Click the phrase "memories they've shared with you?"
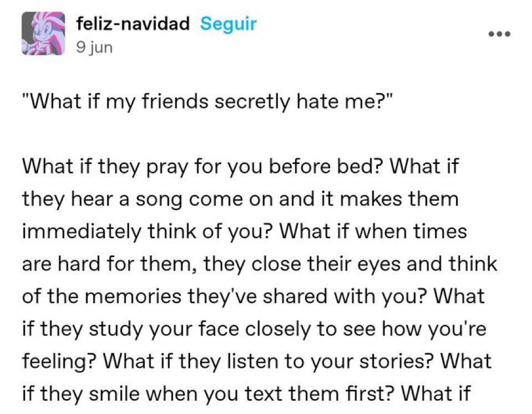Image resolution: width=532 pixels, height=414 pixels. pos(244,297)
